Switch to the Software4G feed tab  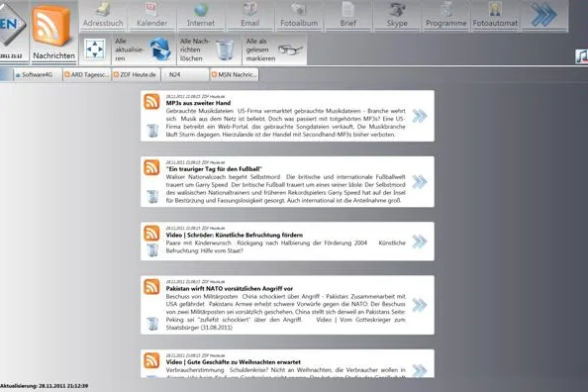[x=38, y=74]
